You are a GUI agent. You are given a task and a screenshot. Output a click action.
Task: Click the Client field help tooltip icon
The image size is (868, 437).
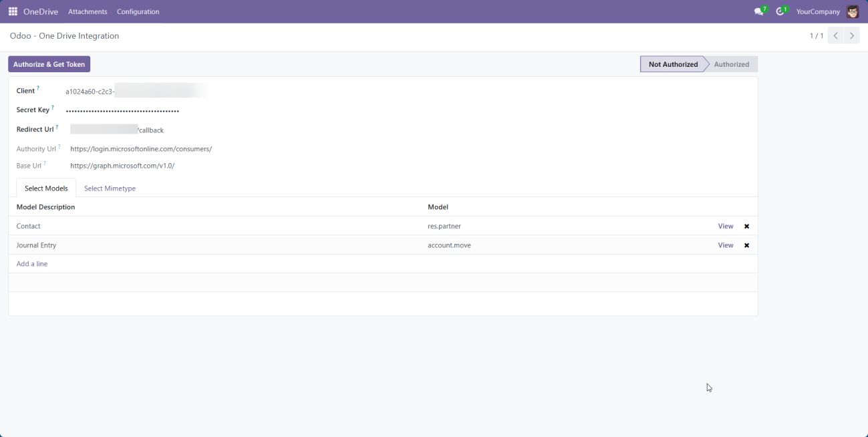[38, 88]
